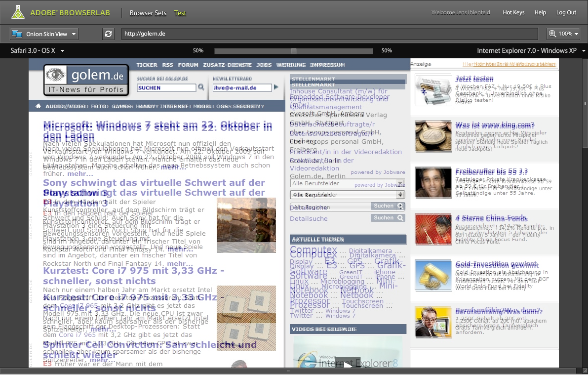Open the Alle Berufsfelder dropdown

pos(347,183)
